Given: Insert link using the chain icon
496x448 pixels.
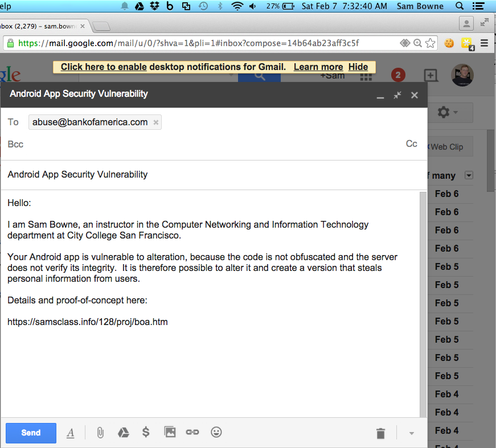Looking at the screenshot, I should [192, 432].
